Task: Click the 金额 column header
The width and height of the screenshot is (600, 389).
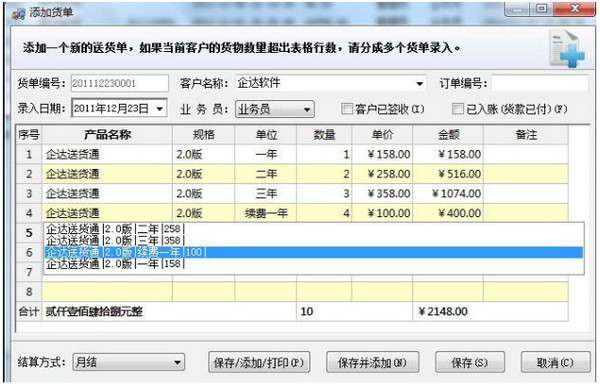Action: click(x=448, y=135)
